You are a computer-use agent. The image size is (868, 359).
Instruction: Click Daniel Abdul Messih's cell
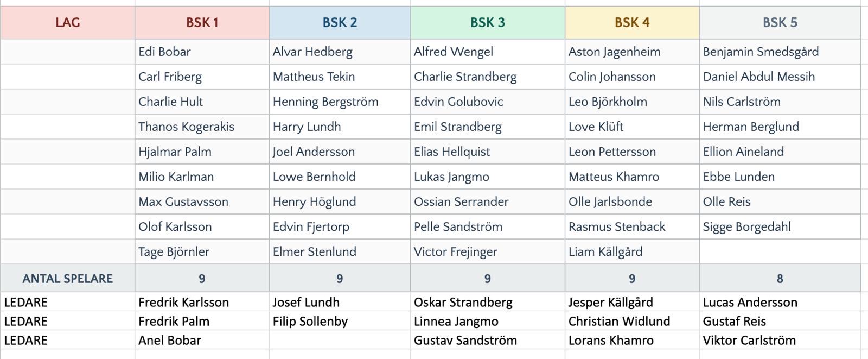[x=780, y=77]
